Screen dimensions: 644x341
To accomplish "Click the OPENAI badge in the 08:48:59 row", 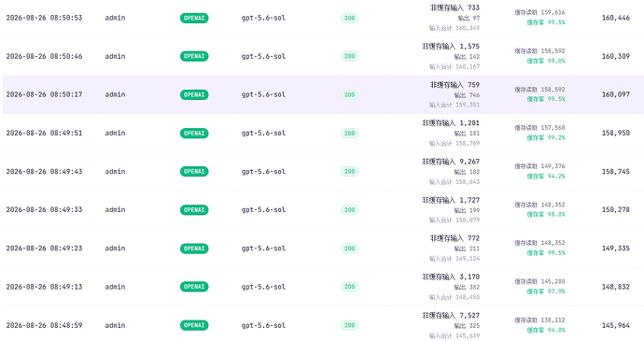I will tap(194, 325).
